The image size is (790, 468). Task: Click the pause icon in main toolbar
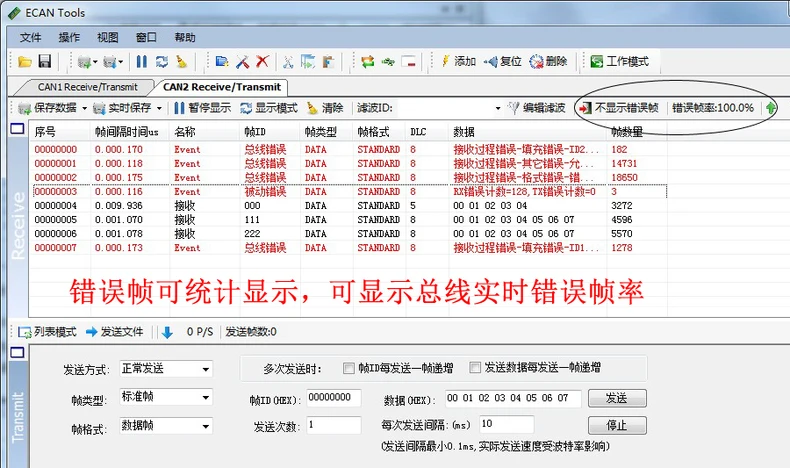142,61
